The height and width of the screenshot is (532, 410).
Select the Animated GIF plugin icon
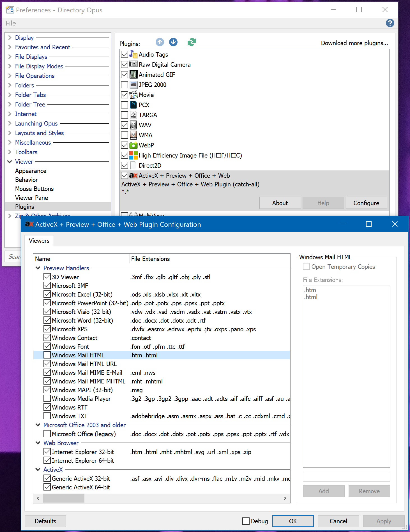pos(133,74)
